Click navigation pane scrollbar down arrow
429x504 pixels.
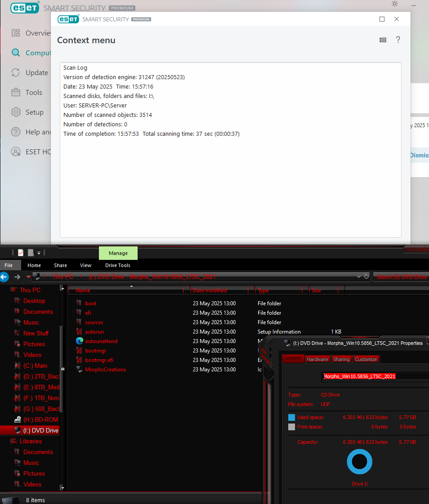tap(63, 488)
